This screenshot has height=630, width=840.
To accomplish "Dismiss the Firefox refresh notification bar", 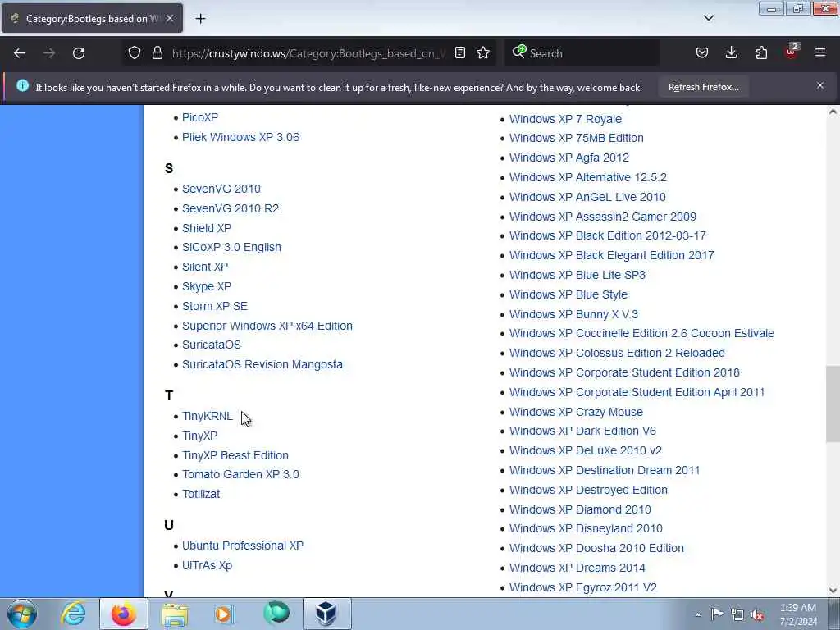I will [820, 85].
